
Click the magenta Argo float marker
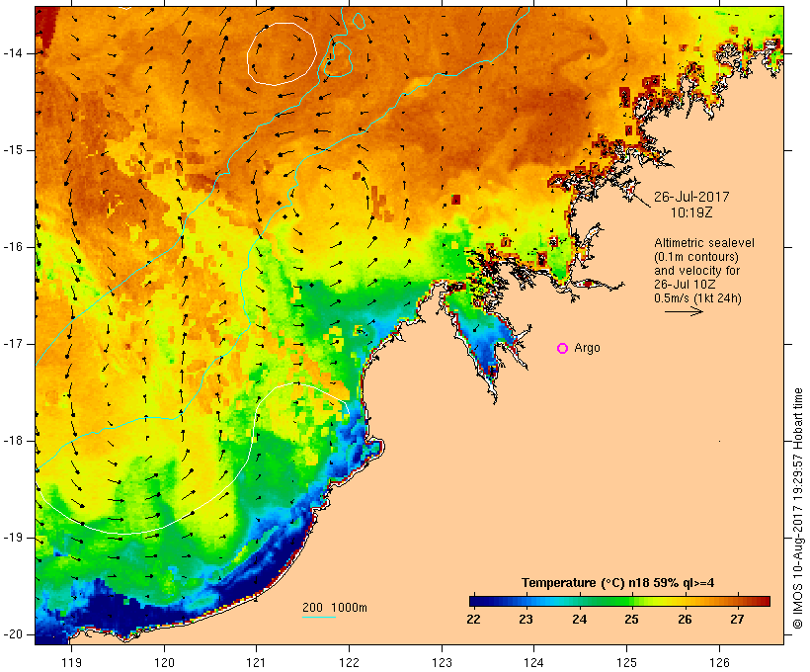coord(563,349)
